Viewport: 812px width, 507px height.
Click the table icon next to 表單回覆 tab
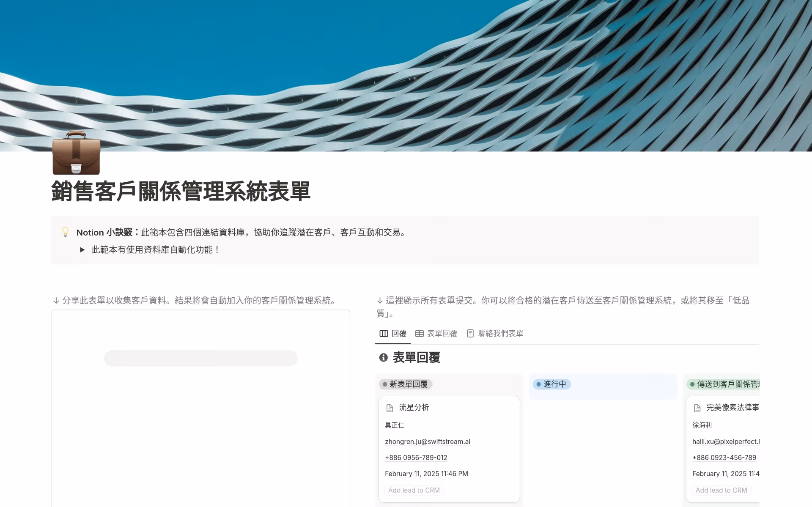coord(419,333)
